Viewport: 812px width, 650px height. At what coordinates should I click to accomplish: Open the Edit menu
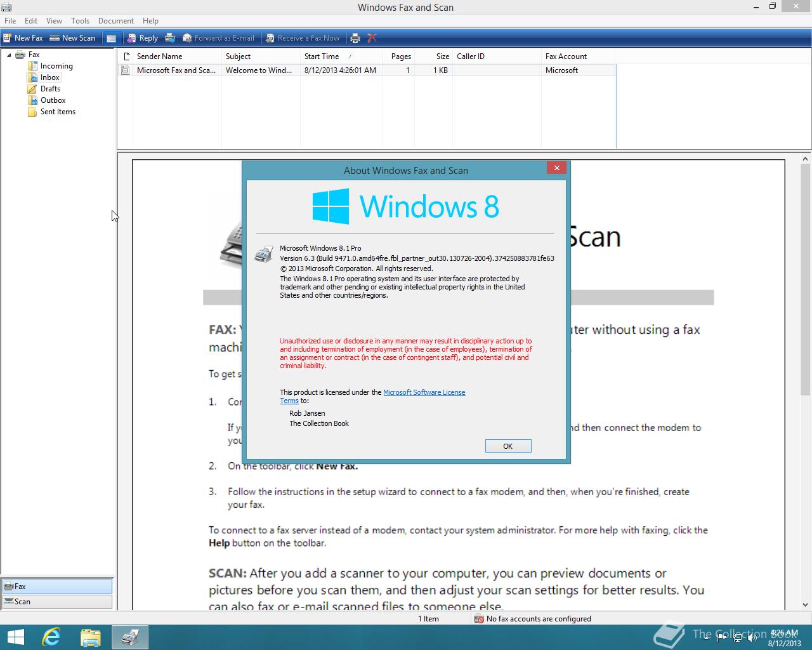31,21
